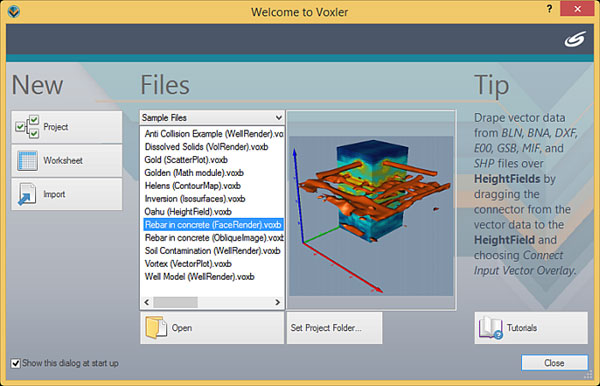Click the file list scroll right arrow
Image resolution: width=600 pixels, height=386 pixels.
[x=278, y=302]
